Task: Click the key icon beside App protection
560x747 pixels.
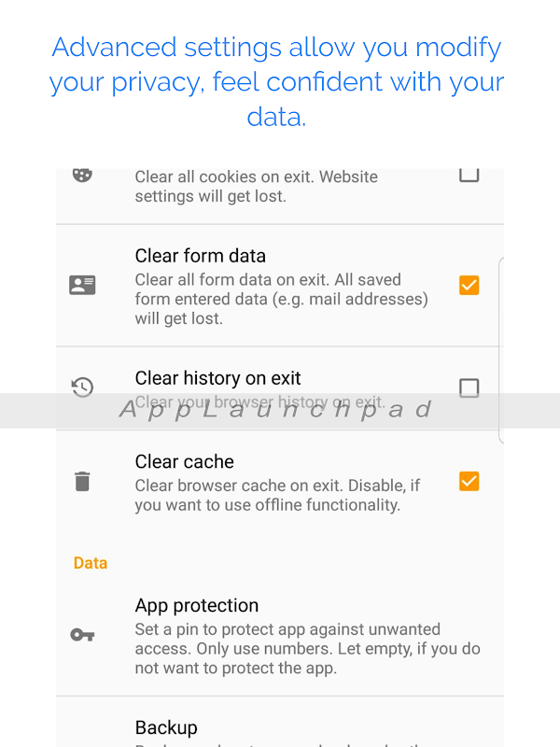Action: pyautogui.click(x=82, y=635)
